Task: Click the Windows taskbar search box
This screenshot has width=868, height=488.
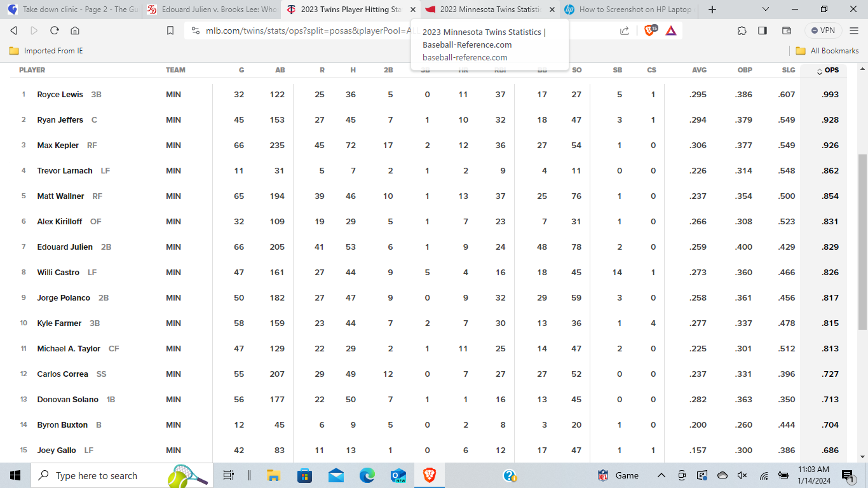Action: [x=95, y=475]
